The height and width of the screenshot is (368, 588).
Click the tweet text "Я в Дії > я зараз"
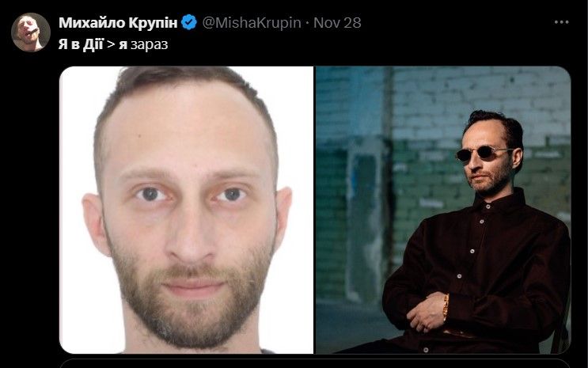click(x=113, y=44)
